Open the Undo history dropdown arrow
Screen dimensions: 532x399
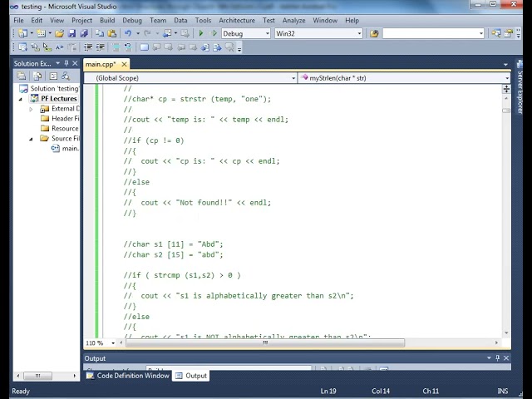coord(138,33)
